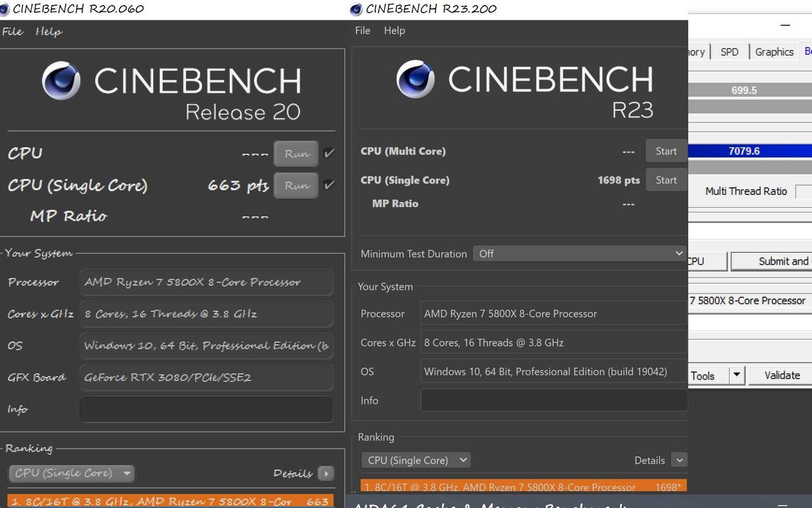The height and width of the screenshot is (508, 812).
Task: Click the Info field in Cinebench R23
Action: coord(554,401)
